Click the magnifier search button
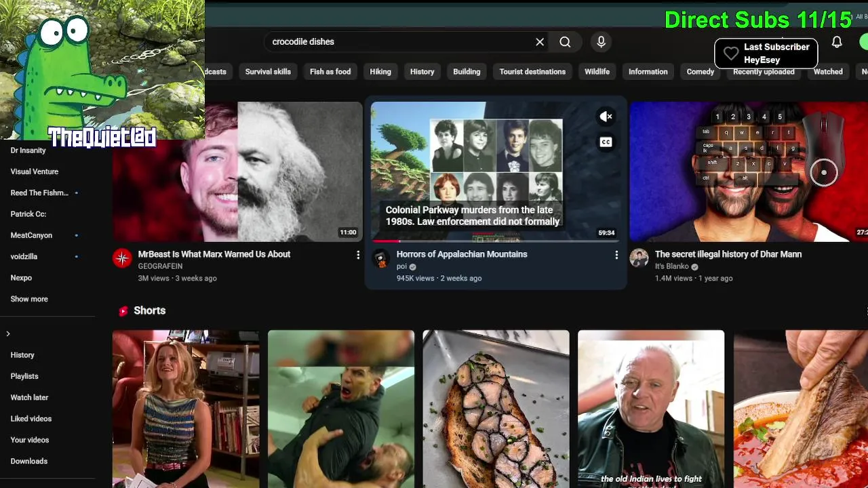The image size is (868, 488). (x=565, y=42)
